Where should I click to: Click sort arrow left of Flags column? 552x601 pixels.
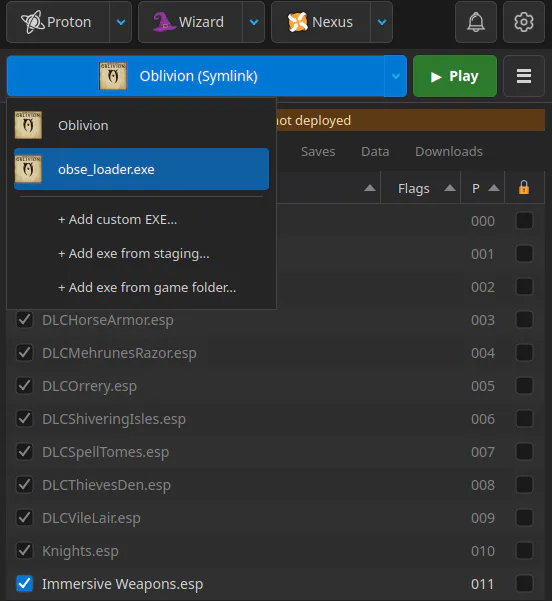click(x=370, y=188)
